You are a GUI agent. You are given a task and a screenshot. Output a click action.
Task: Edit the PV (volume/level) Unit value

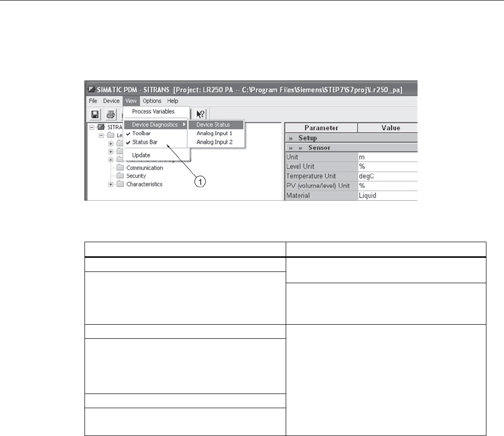388,186
